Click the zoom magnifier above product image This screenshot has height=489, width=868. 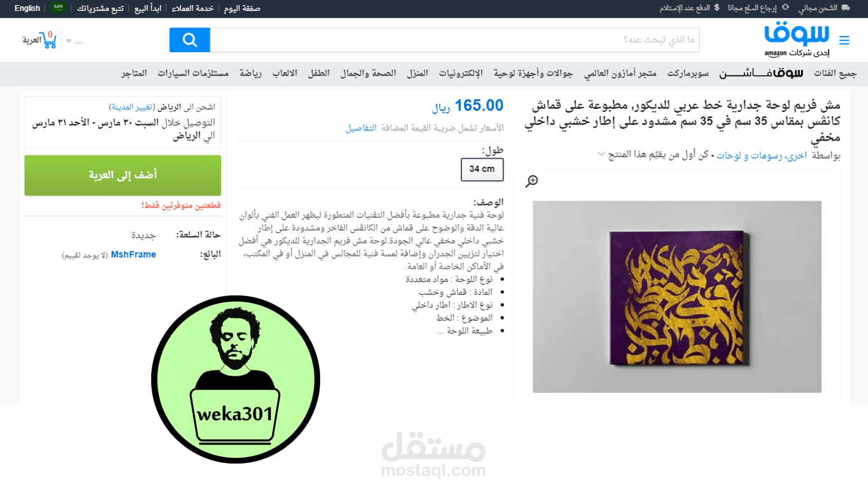[532, 181]
